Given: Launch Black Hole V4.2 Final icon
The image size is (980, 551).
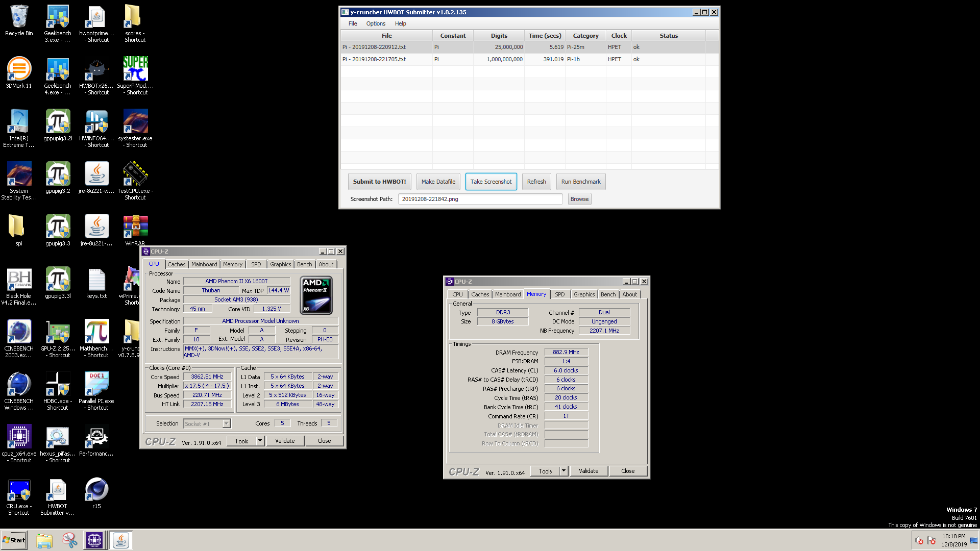Looking at the screenshot, I should (x=19, y=286).
